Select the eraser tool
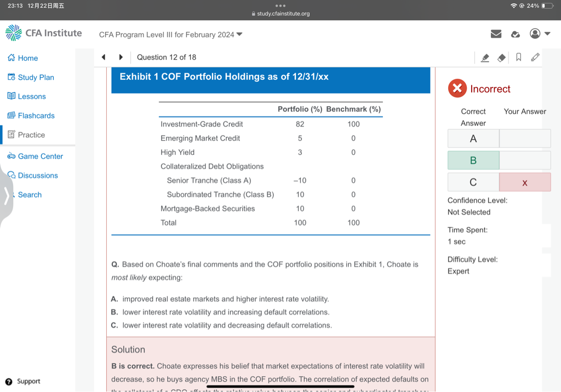The width and height of the screenshot is (561, 392). (502, 57)
